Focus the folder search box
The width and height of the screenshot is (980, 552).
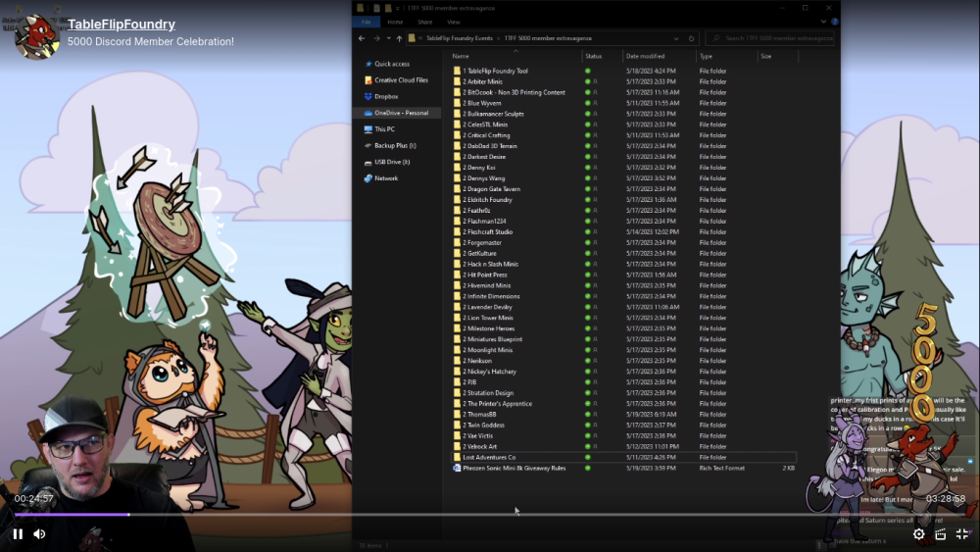pyautogui.click(x=770, y=38)
